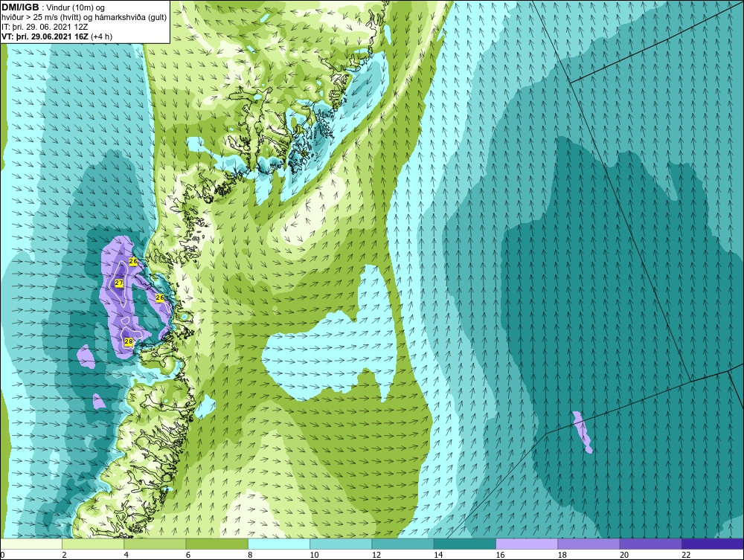This screenshot has height=560, width=744.
Task: Click the 14–16 m/s dark teal legend swatch
Action: click(x=464, y=544)
